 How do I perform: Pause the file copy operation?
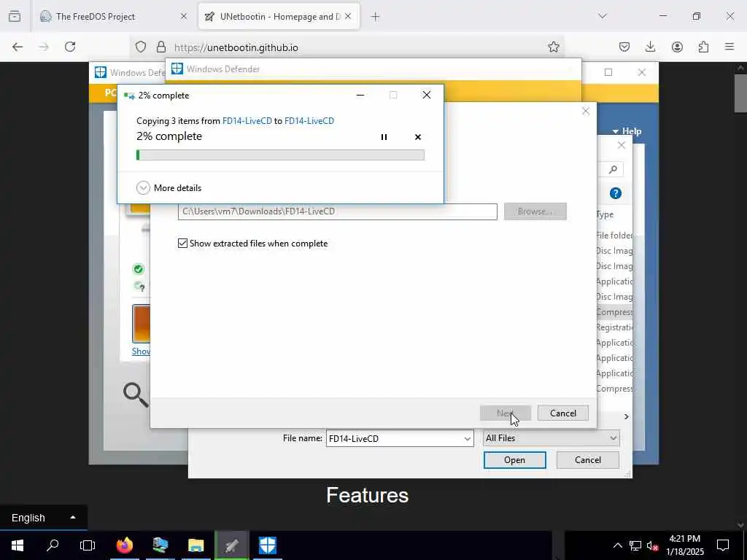(384, 137)
